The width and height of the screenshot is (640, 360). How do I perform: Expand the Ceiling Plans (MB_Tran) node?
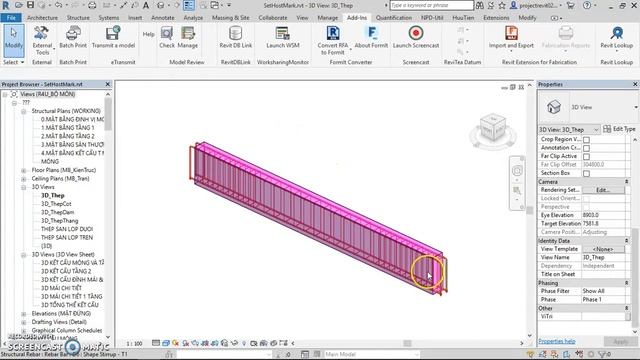(x=24, y=179)
